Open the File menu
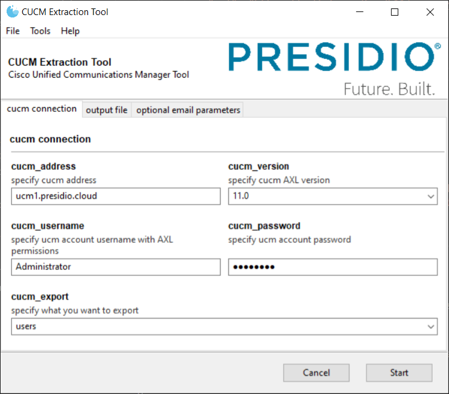 [x=13, y=31]
